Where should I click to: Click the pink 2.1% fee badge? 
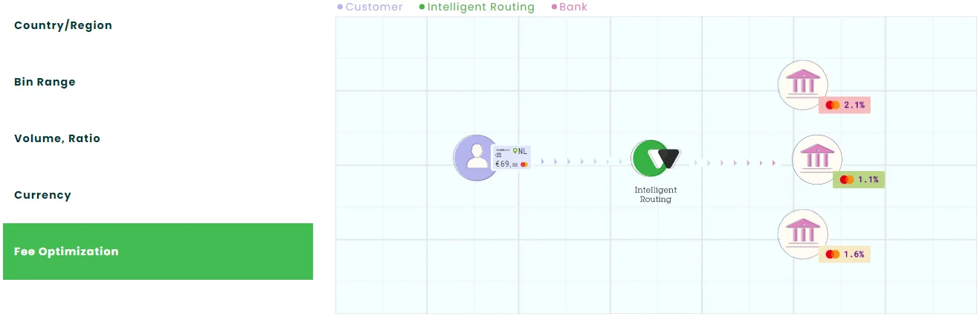[x=845, y=105]
